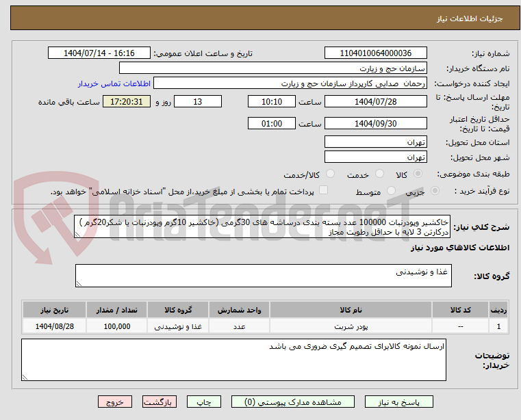Click the گروه کالا text box
521x420 pixels.
point(264,276)
